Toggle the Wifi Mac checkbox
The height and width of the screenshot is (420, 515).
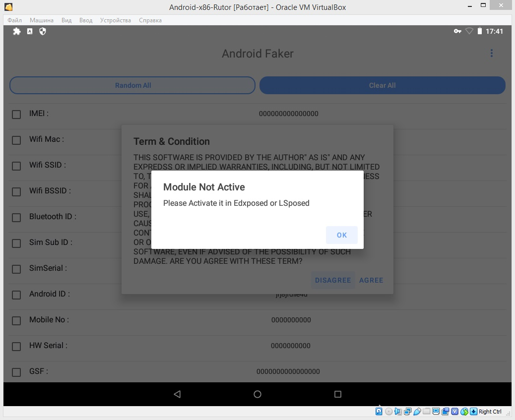[16, 140]
